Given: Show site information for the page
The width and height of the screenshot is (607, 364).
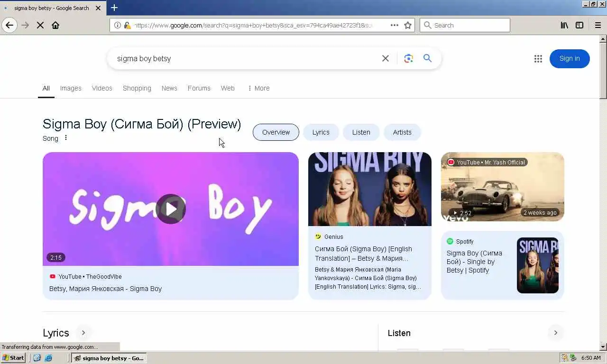Looking at the screenshot, I should [x=118, y=25].
